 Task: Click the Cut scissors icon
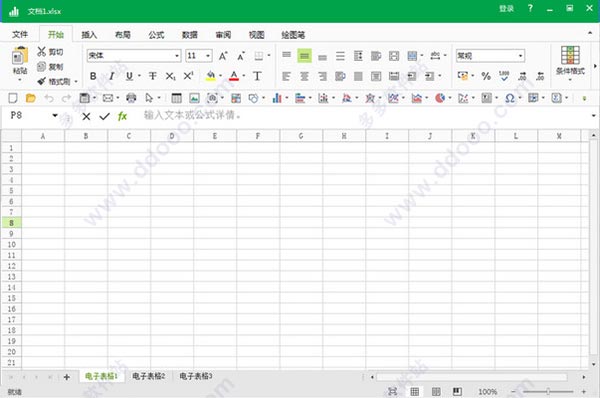coord(41,51)
